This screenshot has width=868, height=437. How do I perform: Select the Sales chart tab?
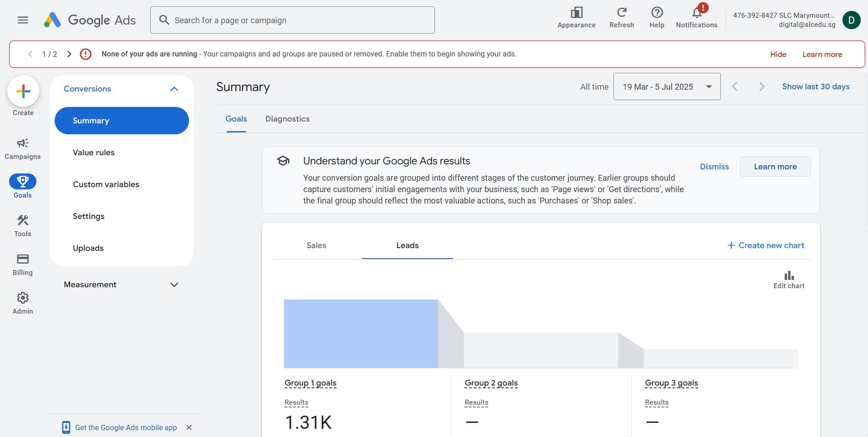[x=316, y=245]
